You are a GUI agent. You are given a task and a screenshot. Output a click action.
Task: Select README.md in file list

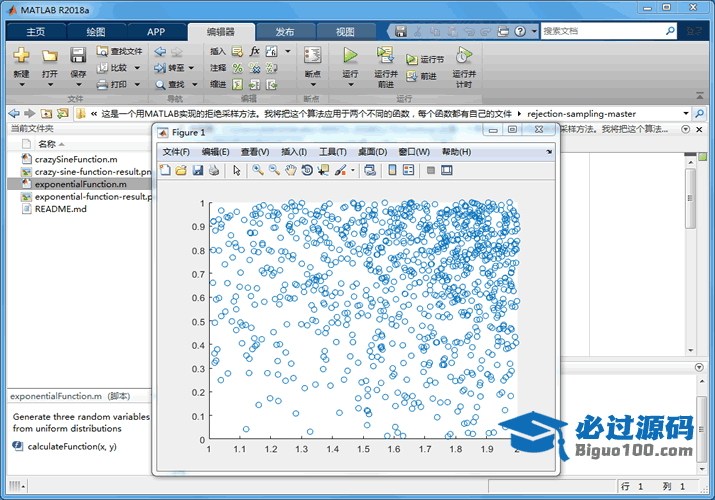click(60, 209)
